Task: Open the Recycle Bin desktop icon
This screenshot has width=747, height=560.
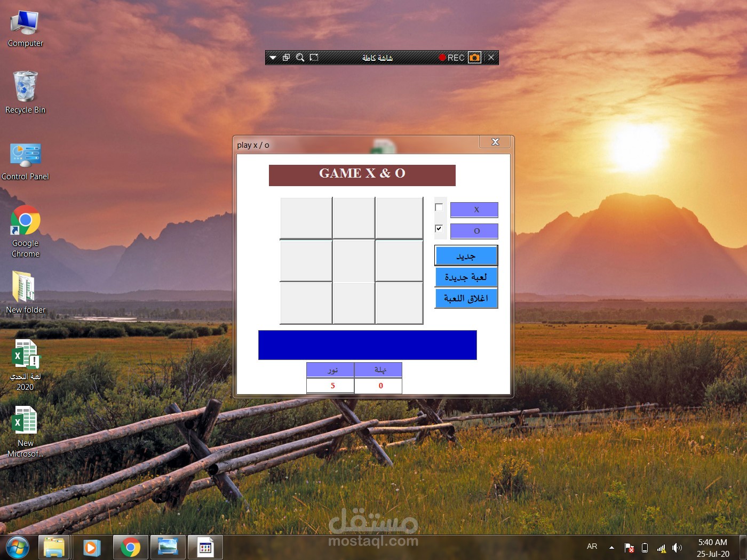Action: pyautogui.click(x=25, y=93)
